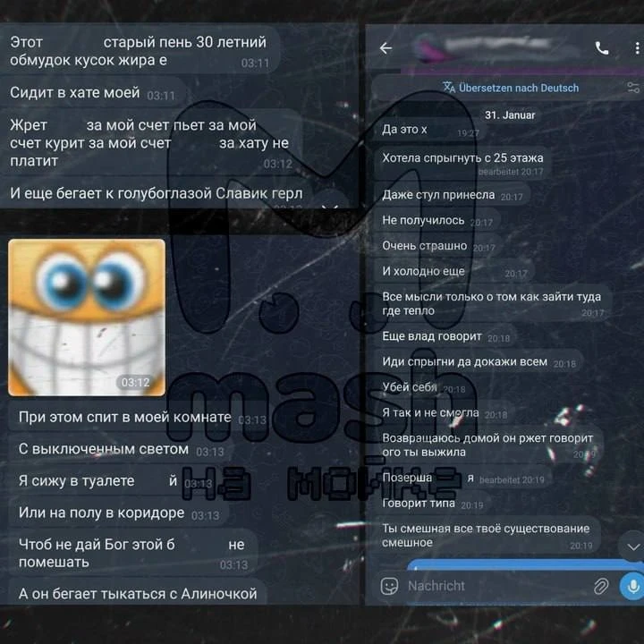Image resolution: width=644 pixels, height=644 pixels.
Task: Select message 'Или на полу в коридоре'
Action: 118,513
